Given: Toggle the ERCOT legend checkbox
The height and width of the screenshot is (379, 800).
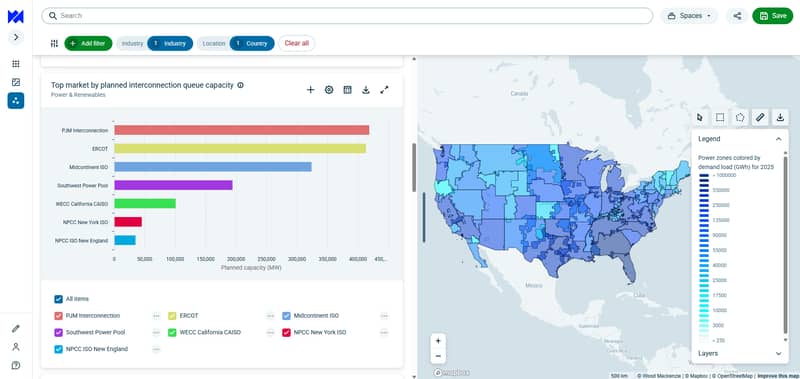Looking at the screenshot, I should click(172, 316).
